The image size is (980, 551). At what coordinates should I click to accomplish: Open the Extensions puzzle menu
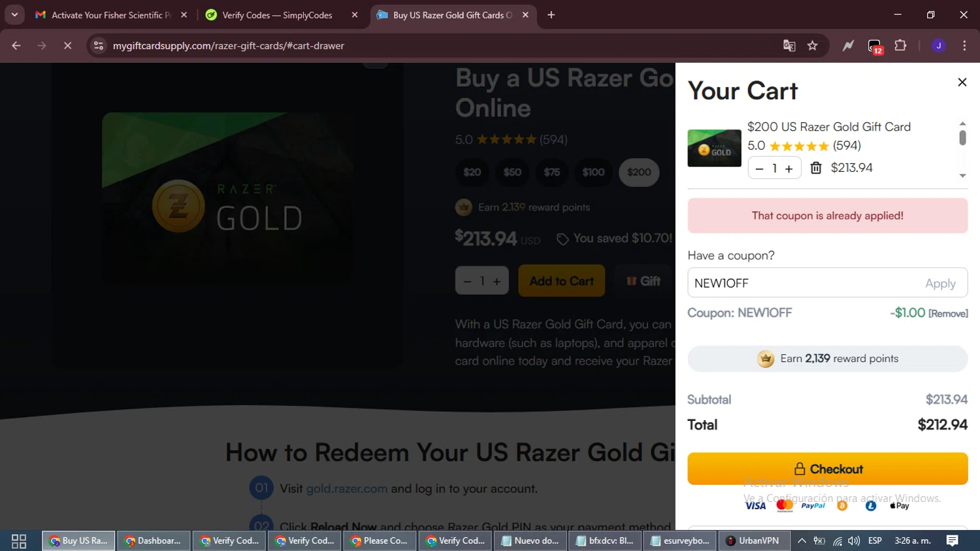point(900,46)
